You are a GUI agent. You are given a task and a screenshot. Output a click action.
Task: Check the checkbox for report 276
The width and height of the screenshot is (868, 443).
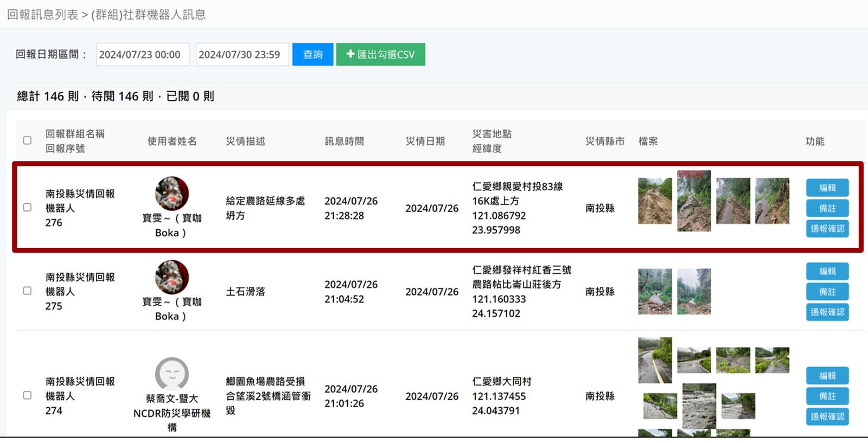[27, 207]
